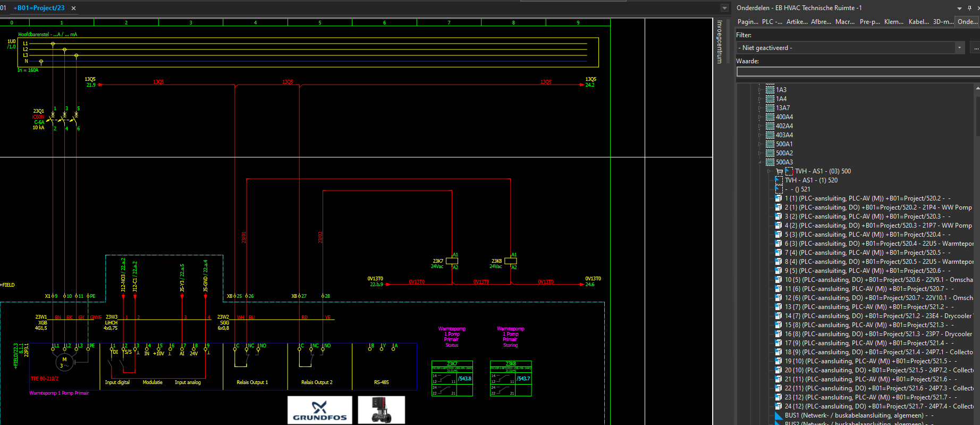This screenshot has height=425, width=980.
Task: Click icon of row '4 {2}' 21P7 WW Pomp
Action: (x=779, y=226)
